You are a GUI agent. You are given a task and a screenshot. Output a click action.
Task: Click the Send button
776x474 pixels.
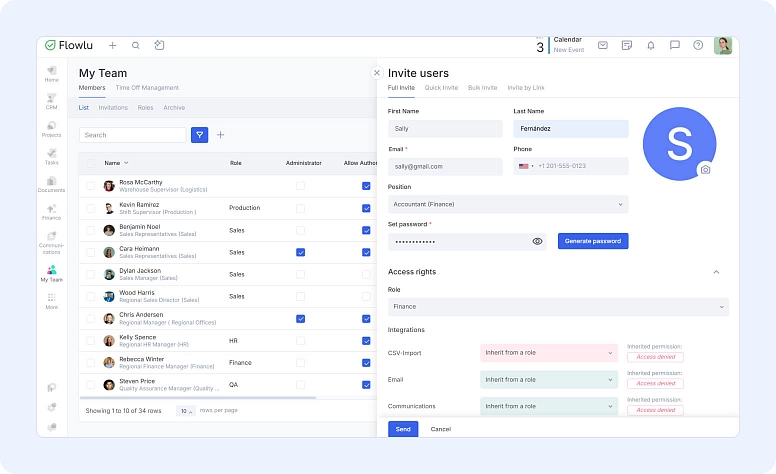(x=403, y=428)
